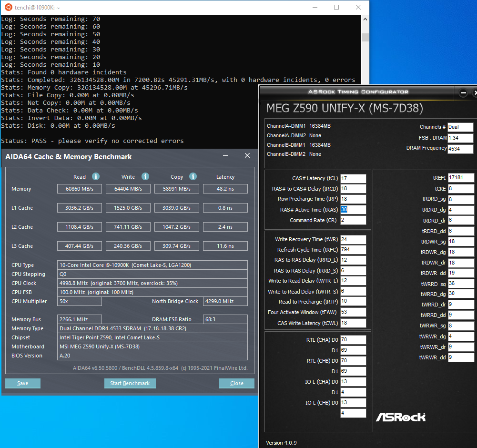Click the tCKE value field
This screenshot has width=477, height=448.
461,189
